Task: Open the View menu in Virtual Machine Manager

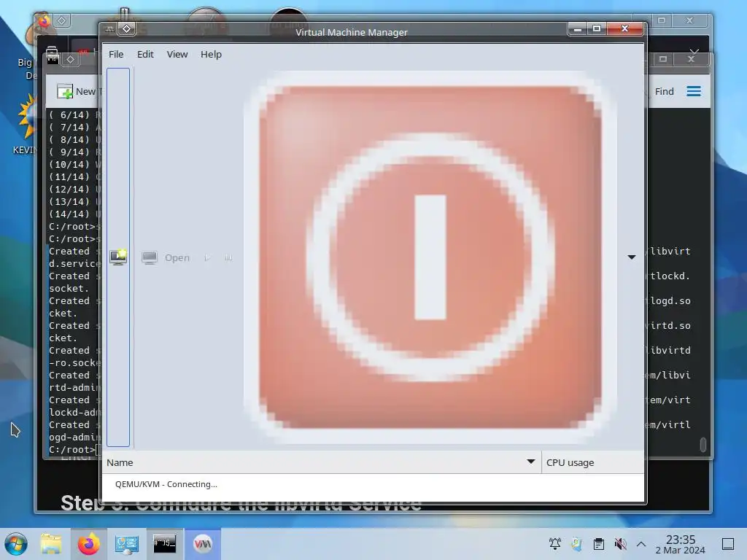Action: (x=177, y=54)
